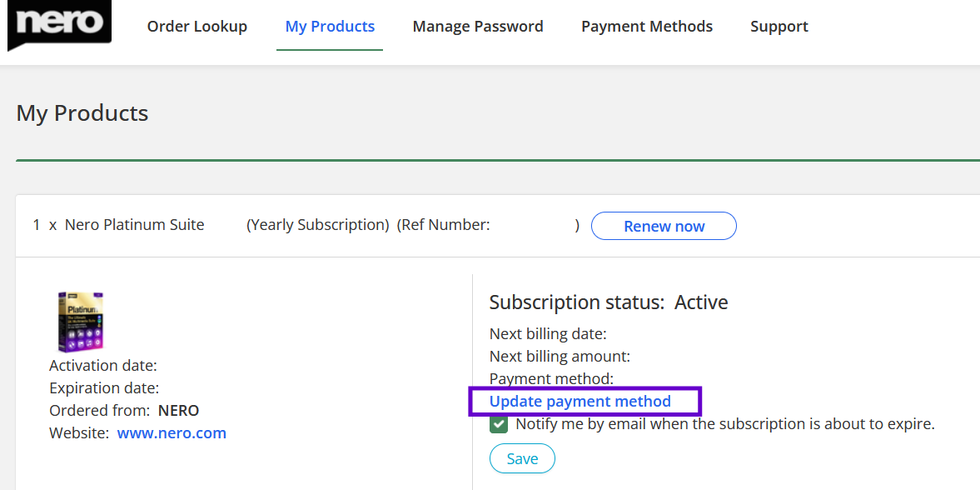Click the Ref Number label
The image size is (980, 490).
coord(445,225)
